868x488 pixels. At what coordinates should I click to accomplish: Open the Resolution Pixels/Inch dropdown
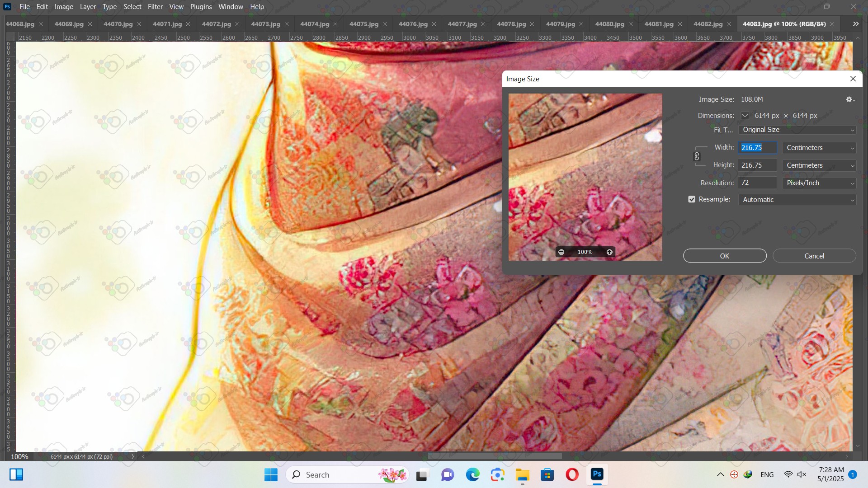[x=819, y=183]
